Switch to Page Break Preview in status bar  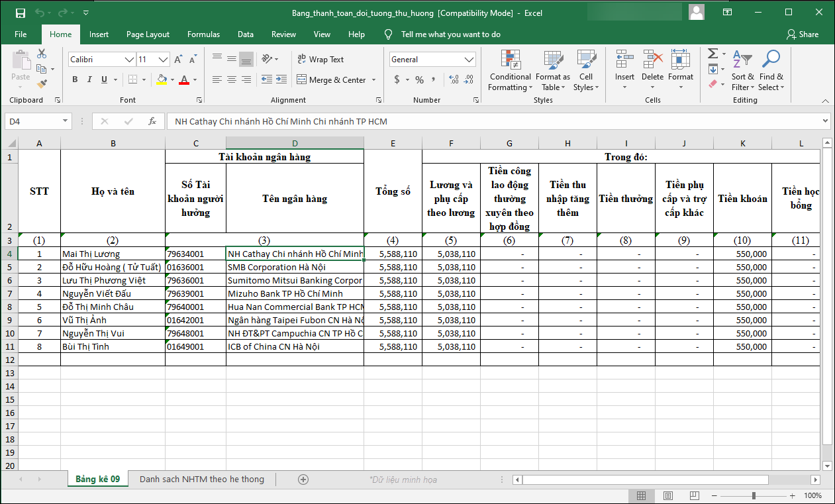693,495
